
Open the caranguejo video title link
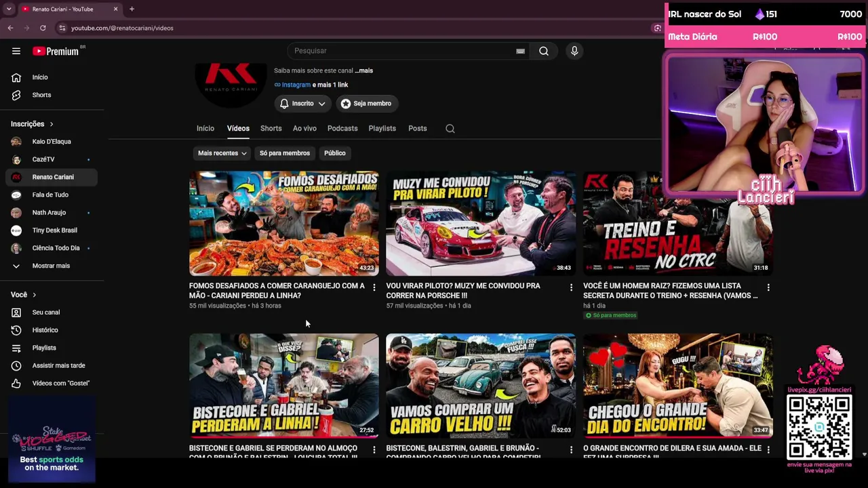click(x=277, y=291)
